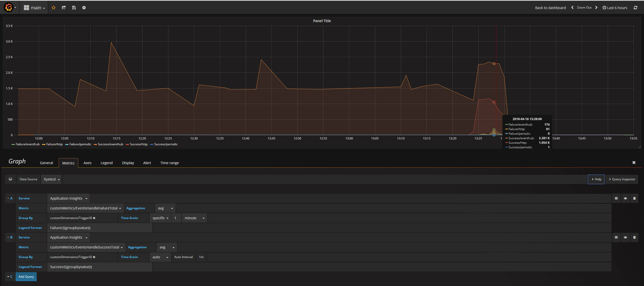Switch to the Alert tab
Screen dimensions: 644x286
tap(147, 163)
